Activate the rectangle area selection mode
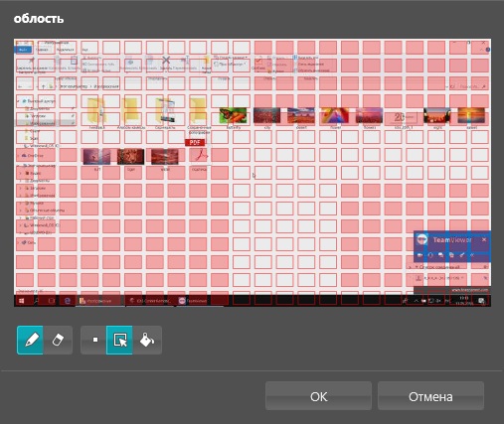The width and height of the screenshot is (504, 424). click(119, 340)
